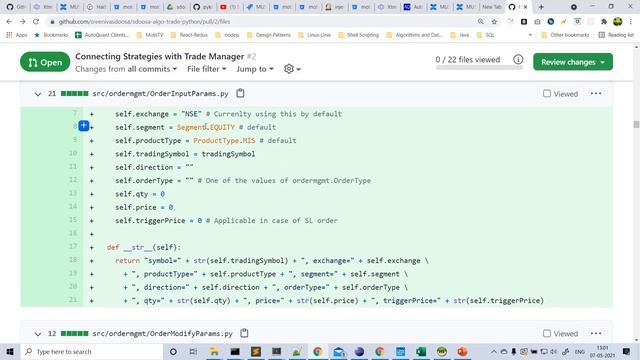The height and width of the screenshot is (360, 640).
Task: Open the browser zoom indicator
Action: (481, 22)
